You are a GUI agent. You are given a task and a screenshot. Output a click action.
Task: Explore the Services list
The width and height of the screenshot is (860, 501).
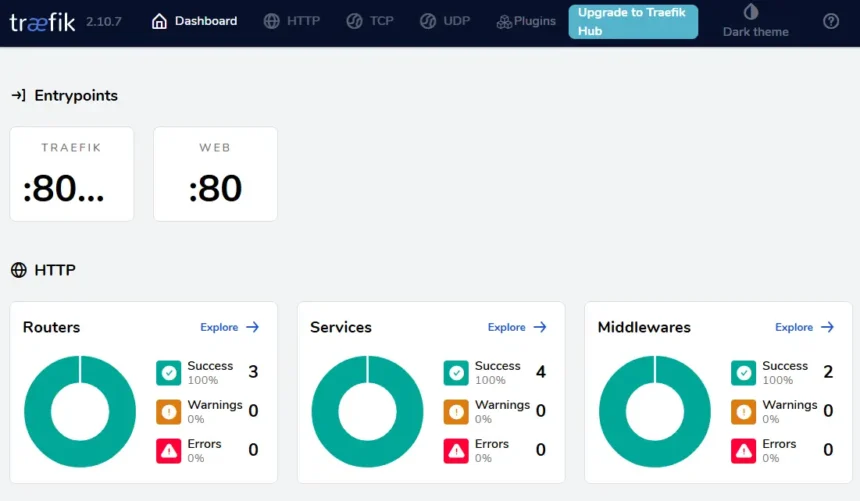click(x=517, y=327)
